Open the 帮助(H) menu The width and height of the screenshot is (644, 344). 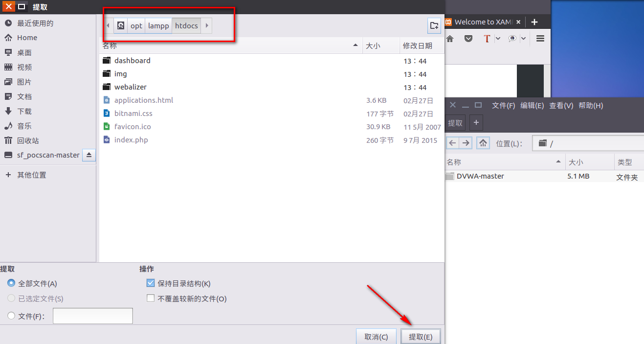click(591, 106)
